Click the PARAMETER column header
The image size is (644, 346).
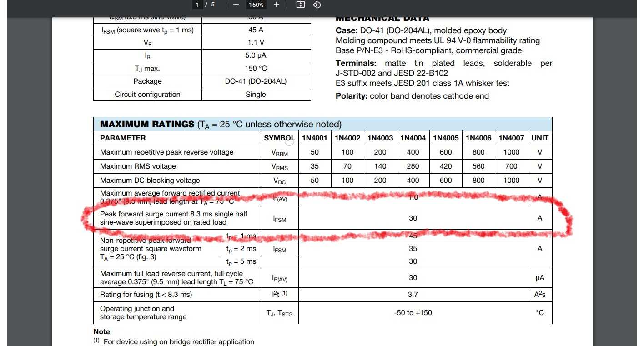(x=123, y=138)
